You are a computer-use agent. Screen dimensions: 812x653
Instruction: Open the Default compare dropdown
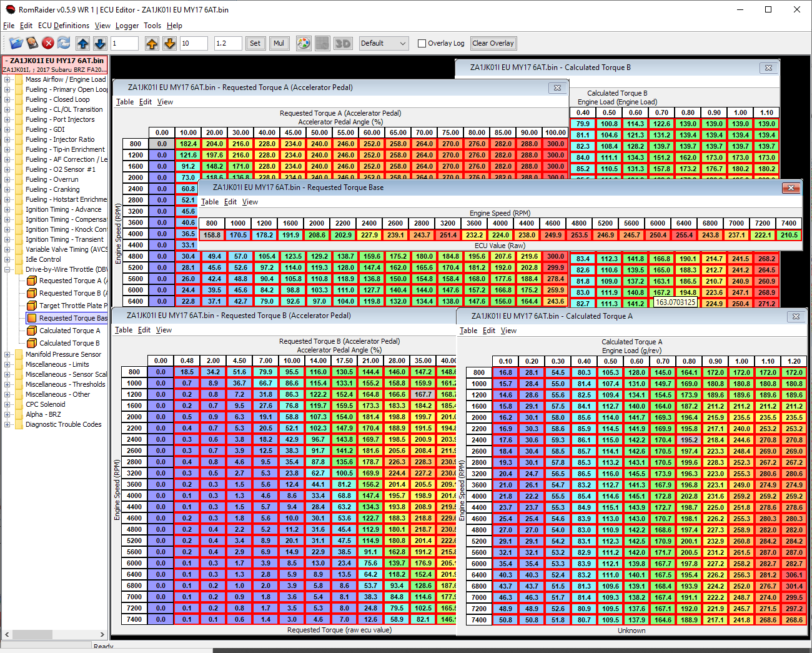384,43
